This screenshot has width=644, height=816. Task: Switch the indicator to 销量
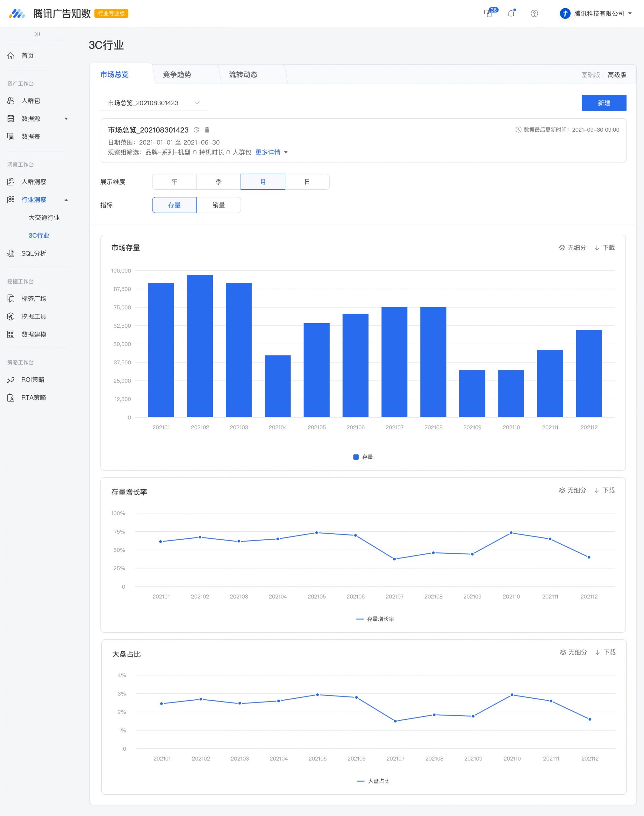pos(219,205)
